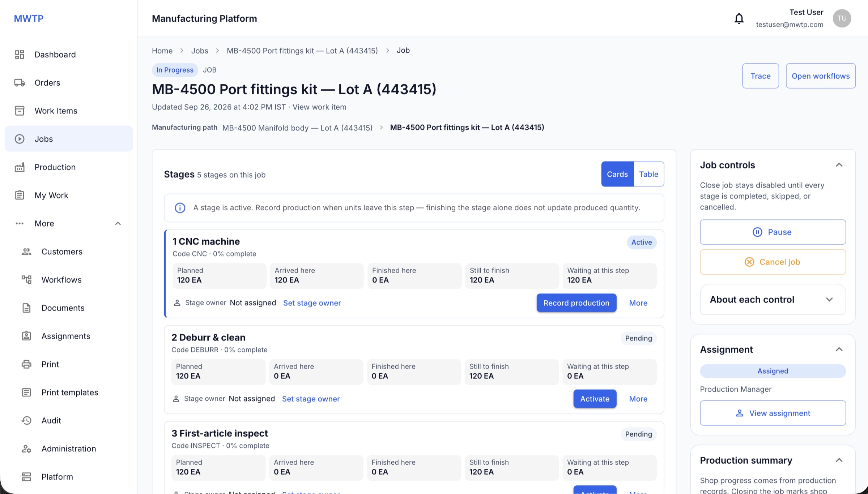Click the Print templates icon

[26, 392]
